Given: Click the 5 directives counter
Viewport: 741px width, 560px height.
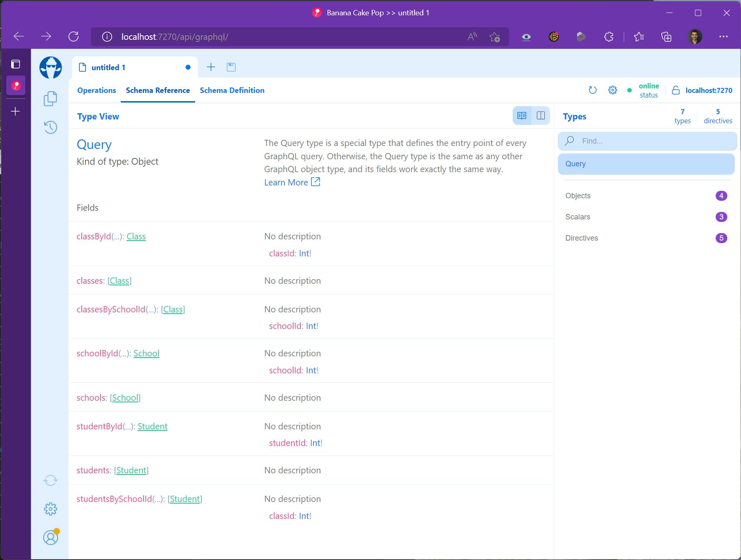Looking at the screenshot, I should click(718, 116).
